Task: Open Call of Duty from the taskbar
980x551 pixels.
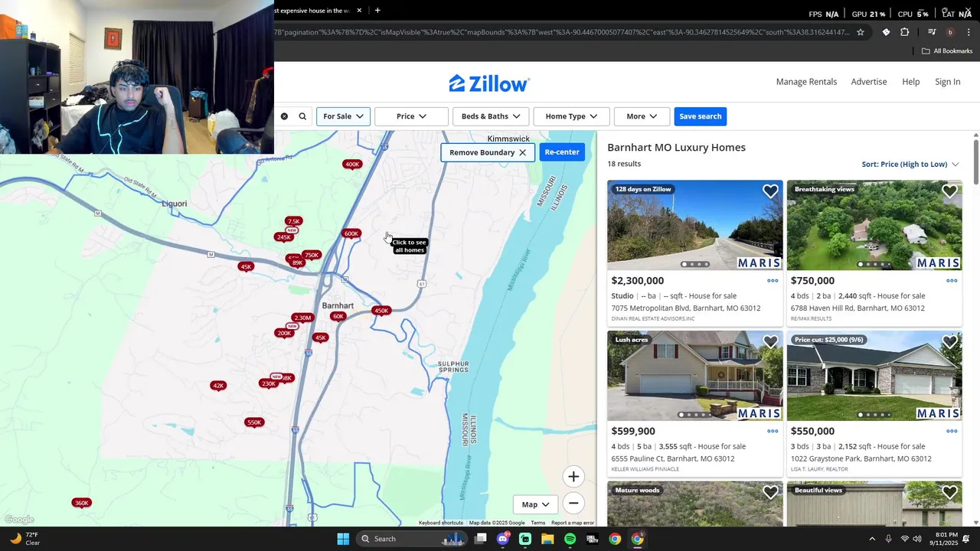Action: click(x=593, y=539)
